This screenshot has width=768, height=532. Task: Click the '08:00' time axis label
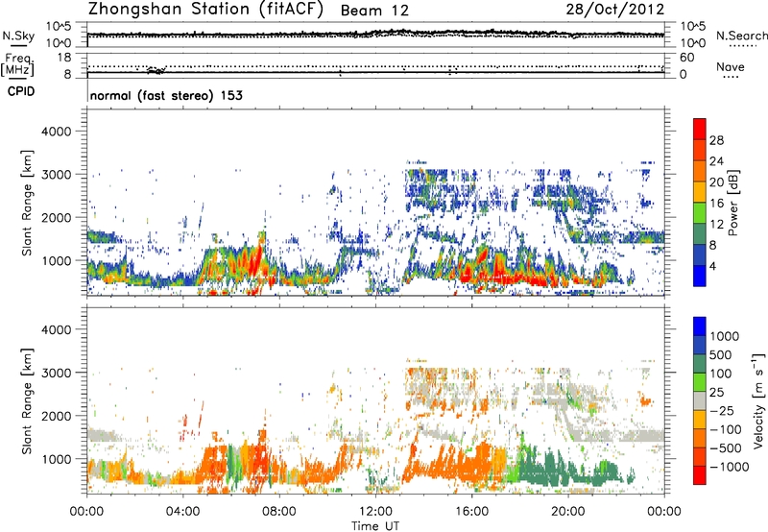pyautogui.click(x=279, y=511)
